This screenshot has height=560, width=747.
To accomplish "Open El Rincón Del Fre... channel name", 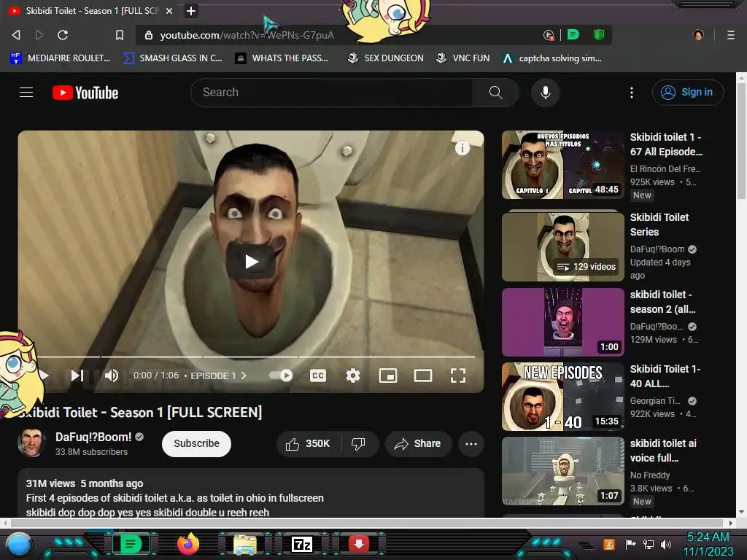I will pyautogui.click(x=665, y=168).
